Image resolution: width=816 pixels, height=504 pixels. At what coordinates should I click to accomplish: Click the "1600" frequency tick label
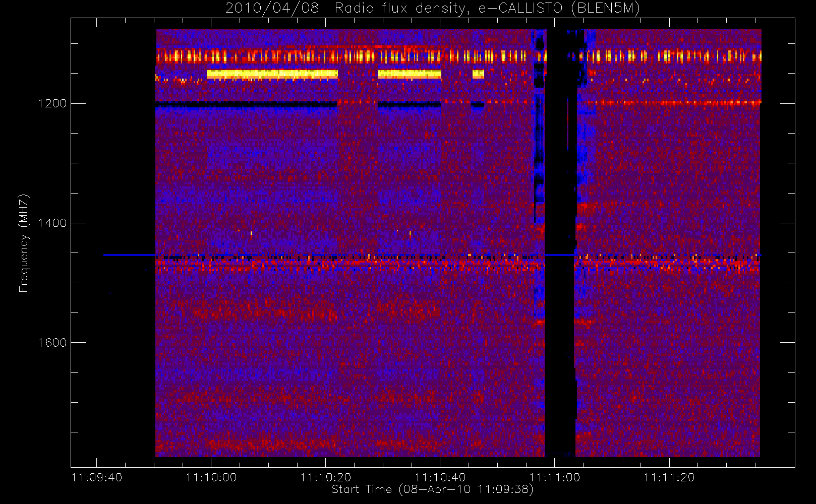click(x=52, y=343)
